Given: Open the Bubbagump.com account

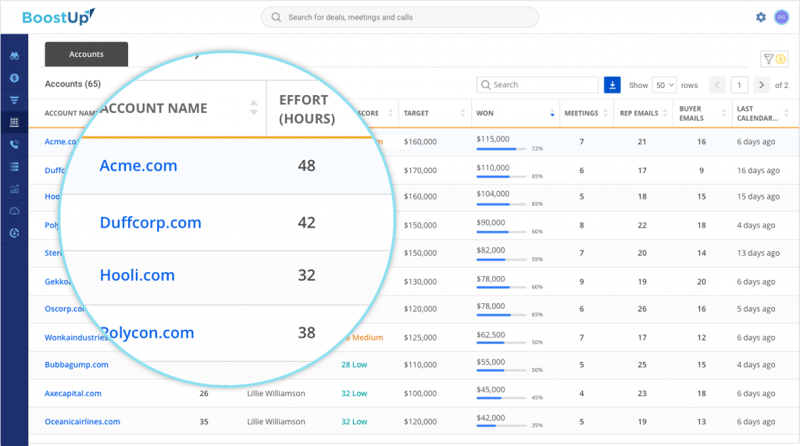Looking at the screenshot, I should pyautogui.click(x=77, y=364).
